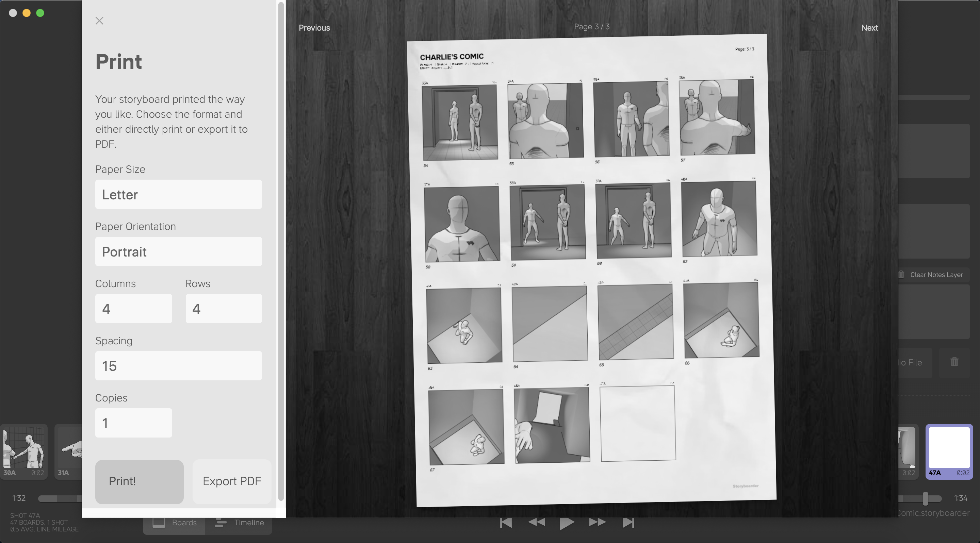The height and width of the screenshot is (543, 980).
Task: Go to Previous preview page
Action: 314,28
